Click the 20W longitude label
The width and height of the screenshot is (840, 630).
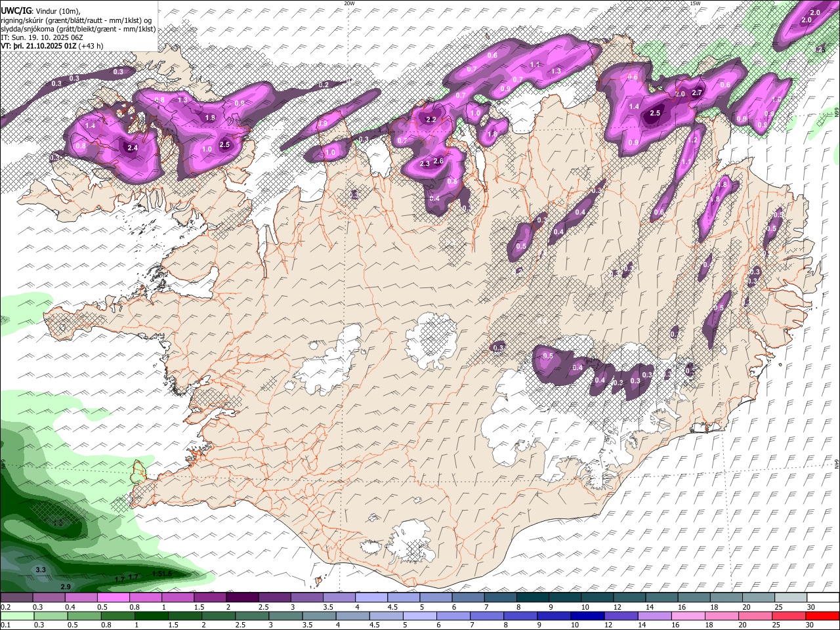tap(349, 3)
